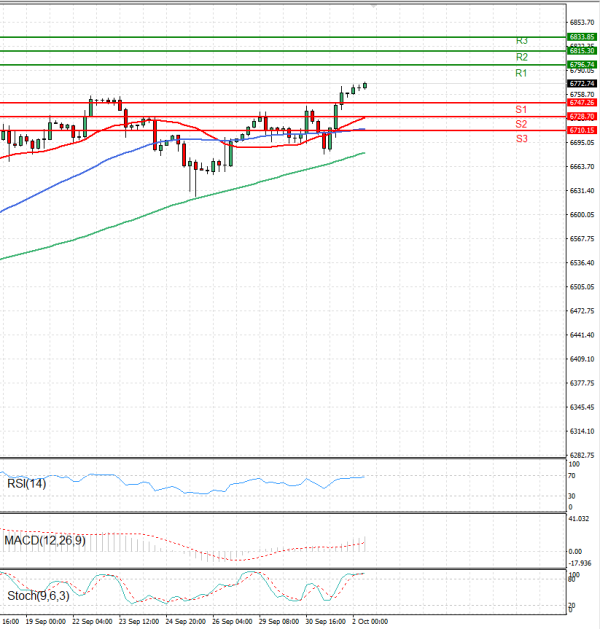Image resolution: width=600 pixels, height=629 pixels.
Task: Click the current price tag 6772.74
Action: pyautogui.click(x=582, y=84)
